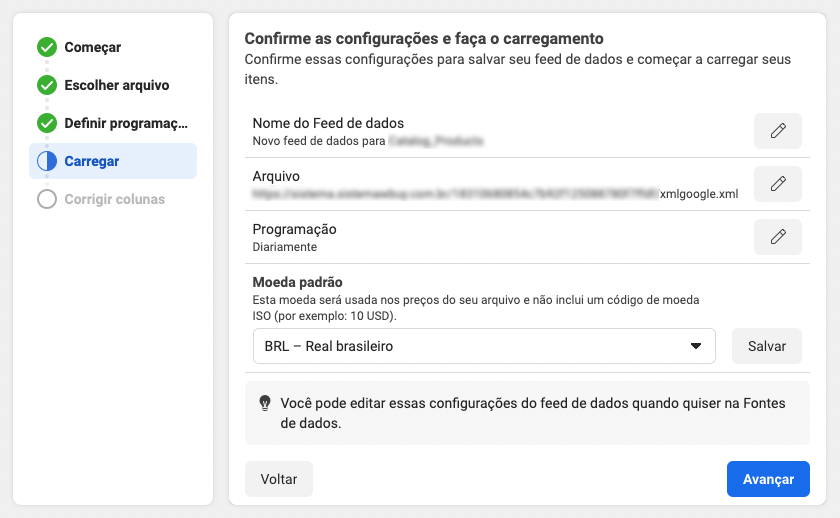This screenshot has height=518, width=840.
Task: Click the Voltar button
Action: [279, 479]
